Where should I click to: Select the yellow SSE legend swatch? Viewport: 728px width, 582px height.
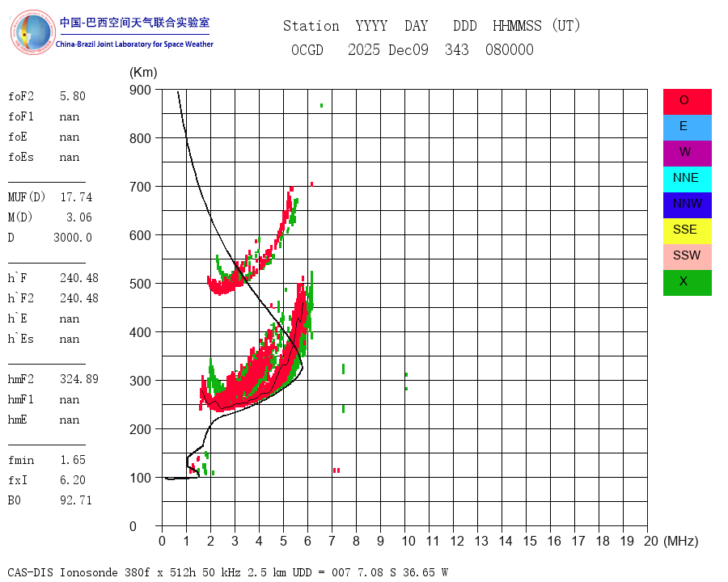pyautogui.click(x=687, y=231)
